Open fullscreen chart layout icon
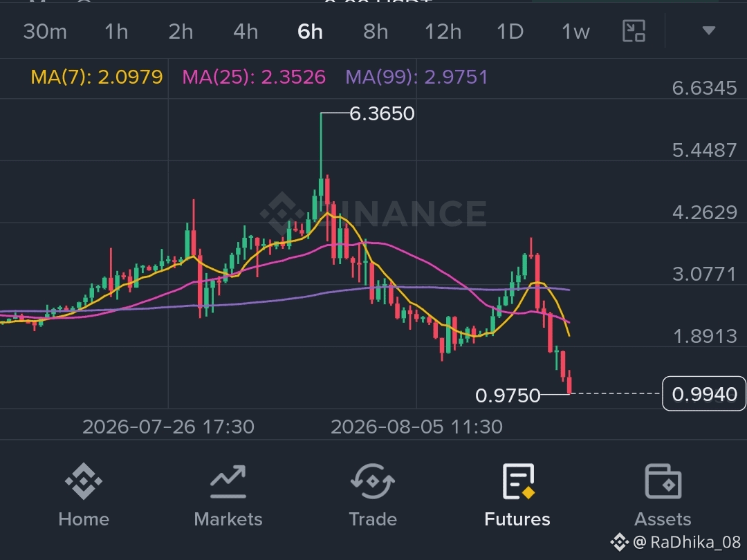Screen dimensions: 747x560 pos(634,31)
